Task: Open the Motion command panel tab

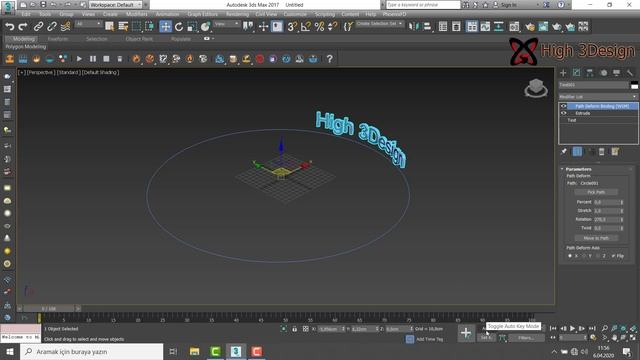Action: (x=603, y=73)
